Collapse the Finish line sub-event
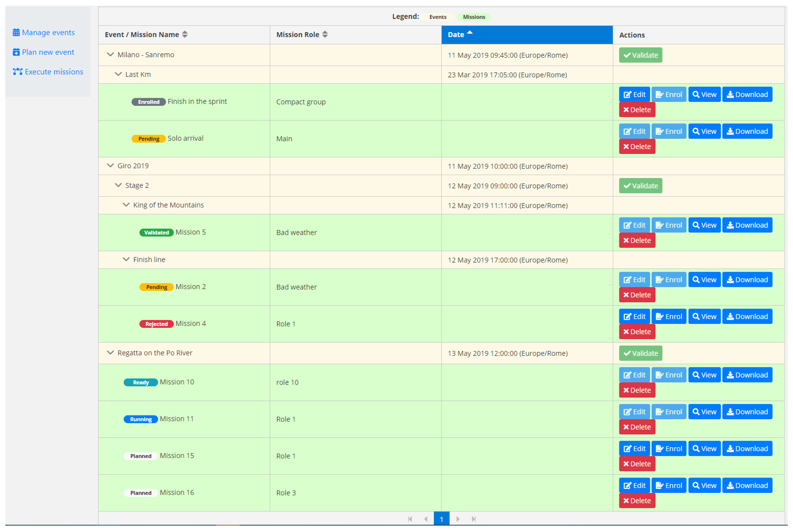Screen dimensions: 793x532 [x=126, y=260]
